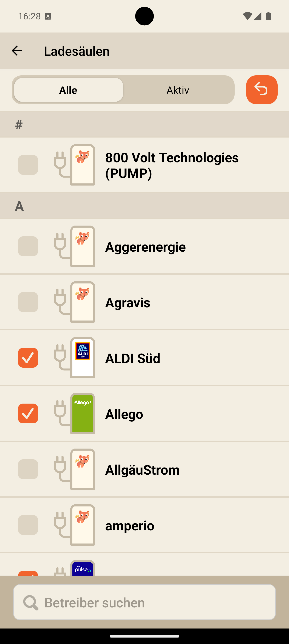Viewport: 289px width, 644px height.
Task: Tap the 800 Volt Technologies charger icon
Action: tap(82, 165)
